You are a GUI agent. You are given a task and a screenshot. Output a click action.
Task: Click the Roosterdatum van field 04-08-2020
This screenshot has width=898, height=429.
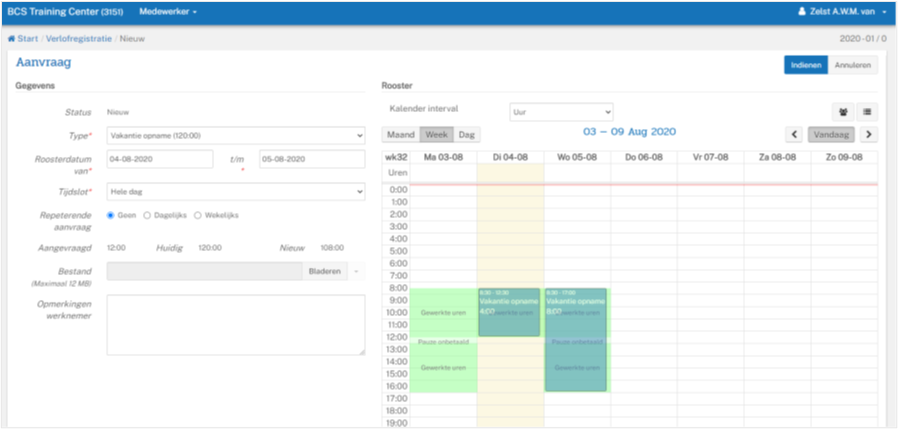(160, 159)
